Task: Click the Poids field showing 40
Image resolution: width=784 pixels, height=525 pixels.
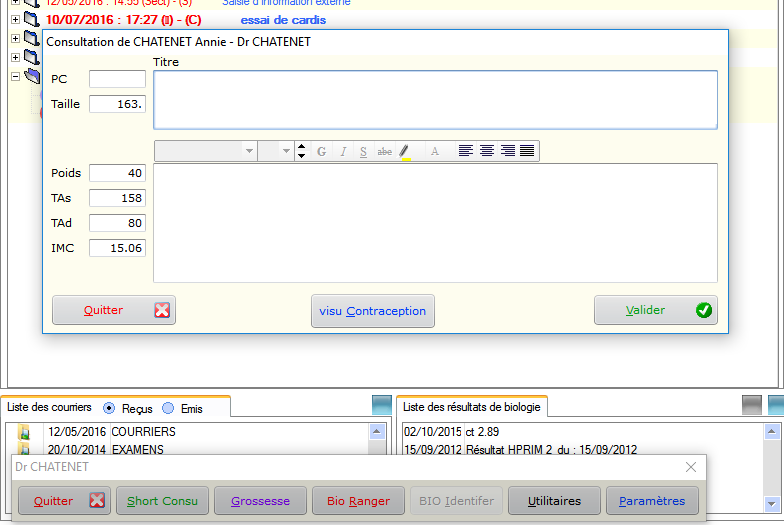Action: point(118,173)
